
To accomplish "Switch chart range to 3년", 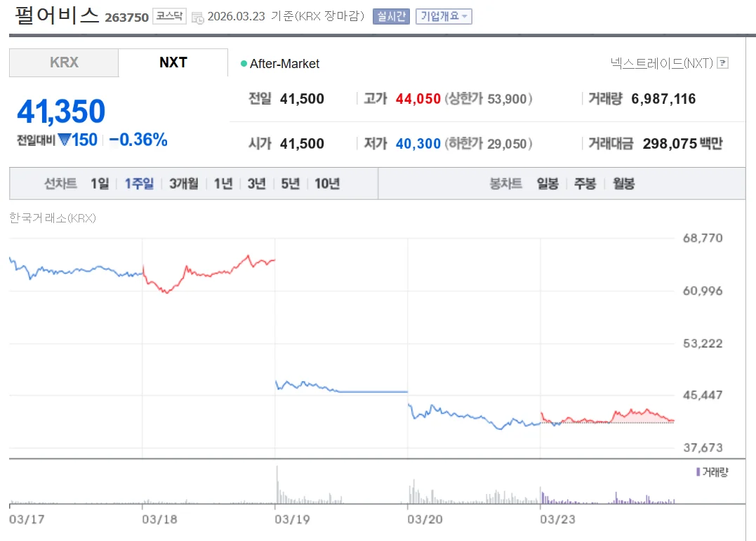I will point(256,184).
